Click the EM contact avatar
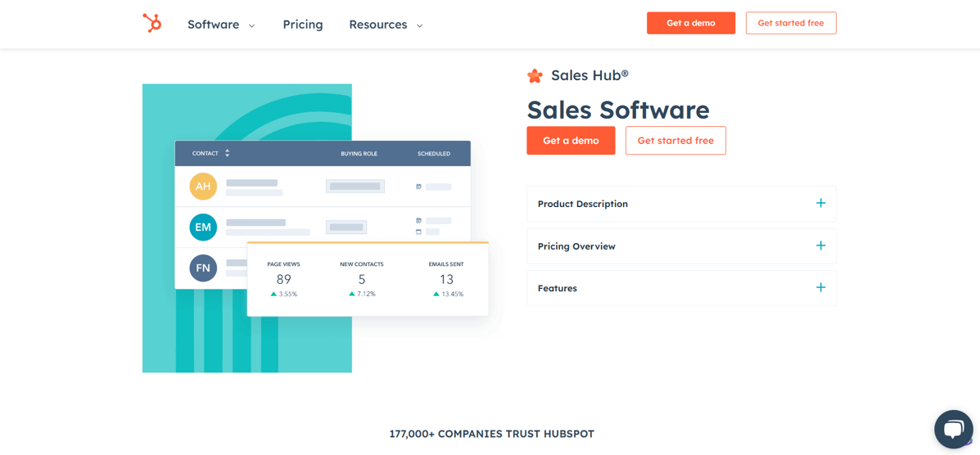980x455 pixels. tap(203, 227)
